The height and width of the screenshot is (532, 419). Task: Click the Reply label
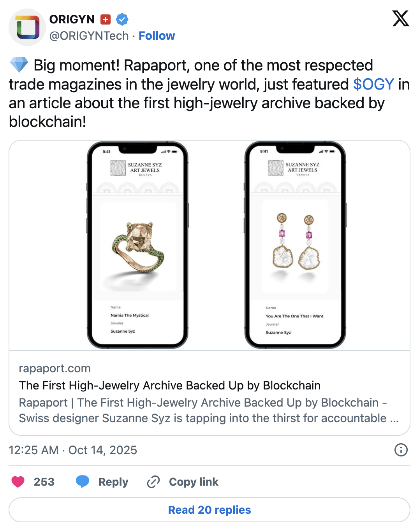click(113, 482)
